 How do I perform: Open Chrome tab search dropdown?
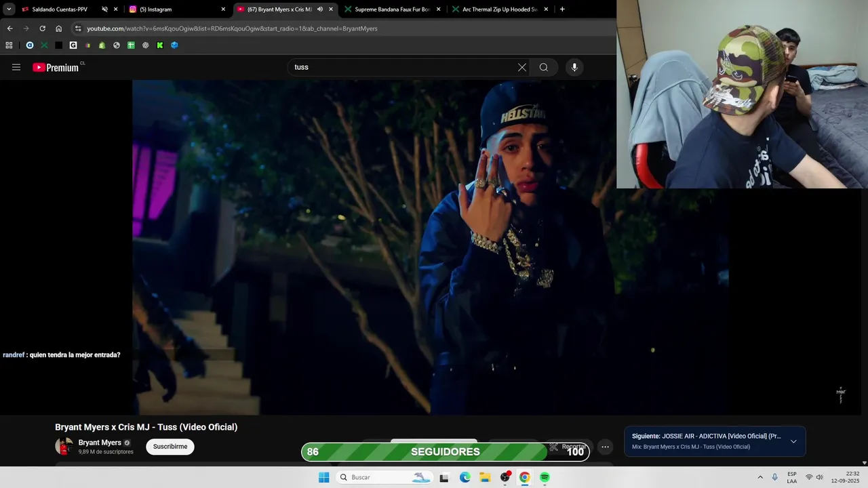(x=9, y=9)
